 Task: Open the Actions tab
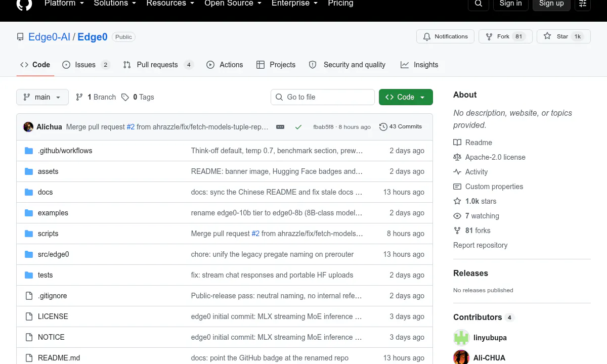[225, 65]
